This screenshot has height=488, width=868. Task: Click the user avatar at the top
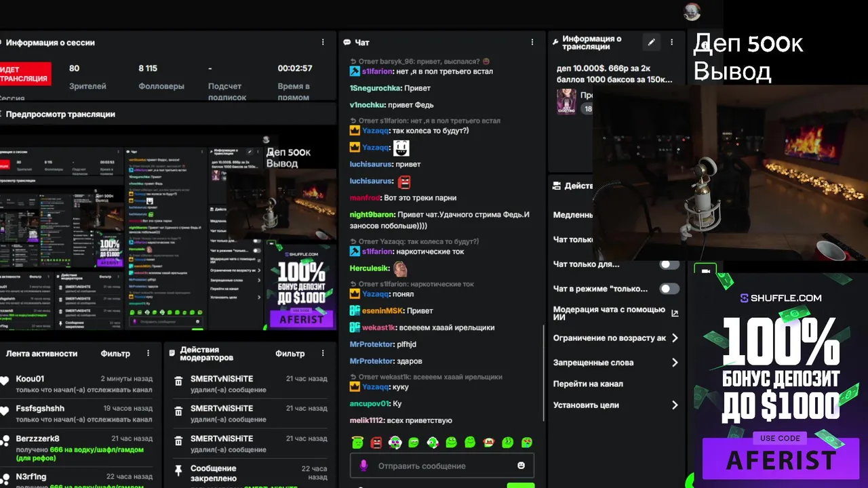point(692,11)
